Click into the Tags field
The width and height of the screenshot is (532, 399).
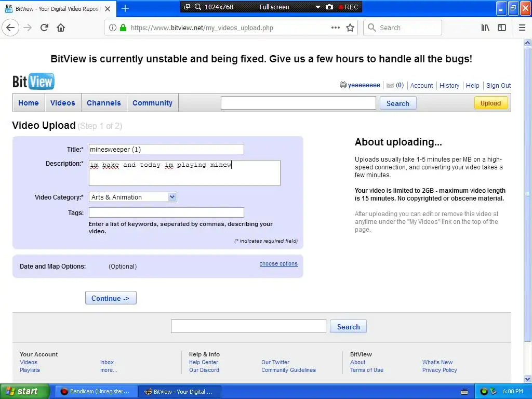(166, 212)
